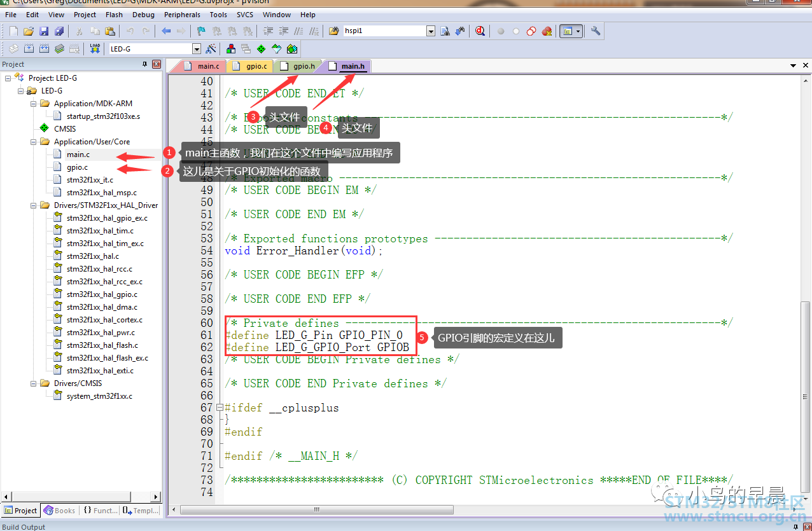The width and height of the screenshot is (812, 531).
Task: Kill all breakpoints icon
Action: click(547, 31)
